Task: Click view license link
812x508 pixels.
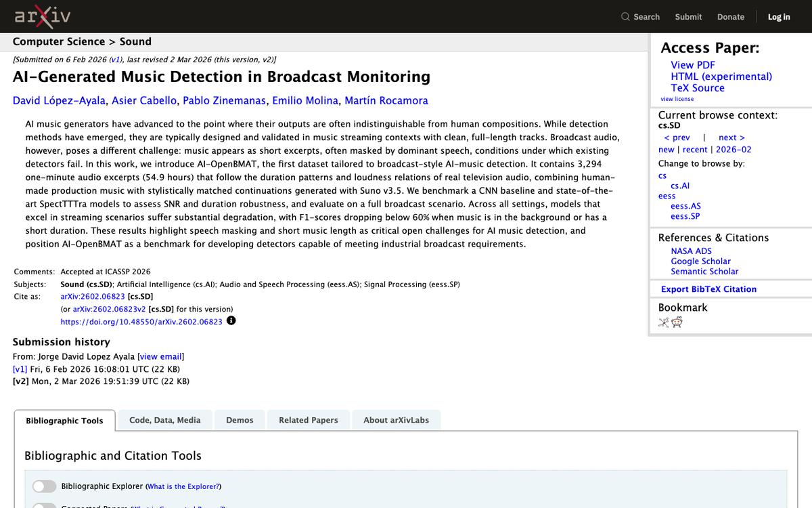Action: point(677,99)
